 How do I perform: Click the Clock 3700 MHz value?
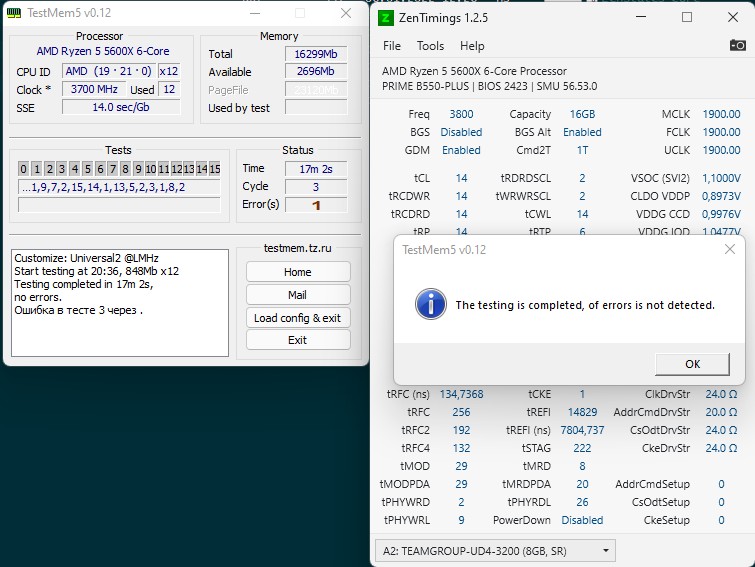(94, 89)
